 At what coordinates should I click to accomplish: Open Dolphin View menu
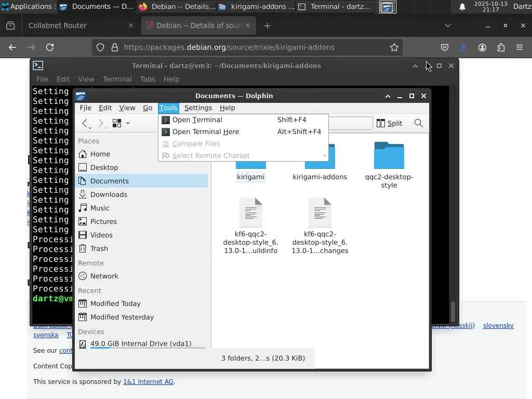127,108
